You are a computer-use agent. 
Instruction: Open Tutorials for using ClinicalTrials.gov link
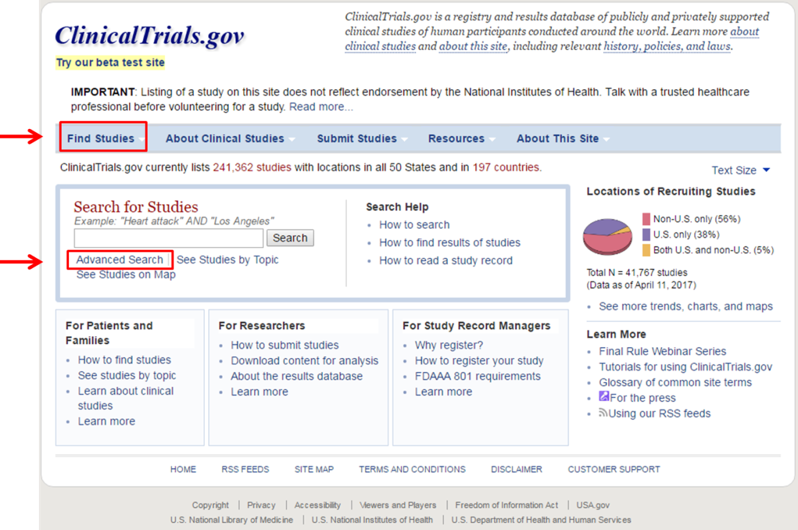tap(685, 367)
